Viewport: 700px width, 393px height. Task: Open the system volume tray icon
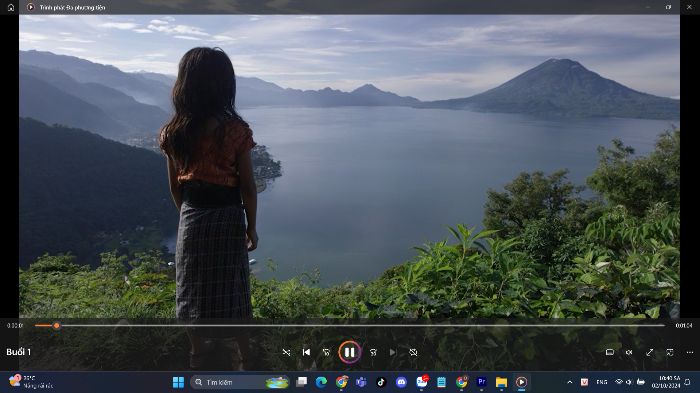(629, 382)
